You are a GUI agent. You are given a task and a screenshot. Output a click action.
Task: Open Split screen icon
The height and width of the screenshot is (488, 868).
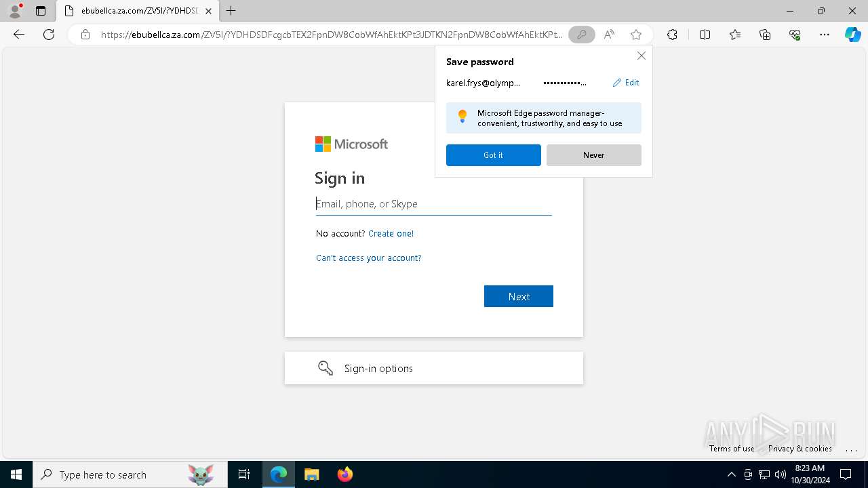coord(705,35)
